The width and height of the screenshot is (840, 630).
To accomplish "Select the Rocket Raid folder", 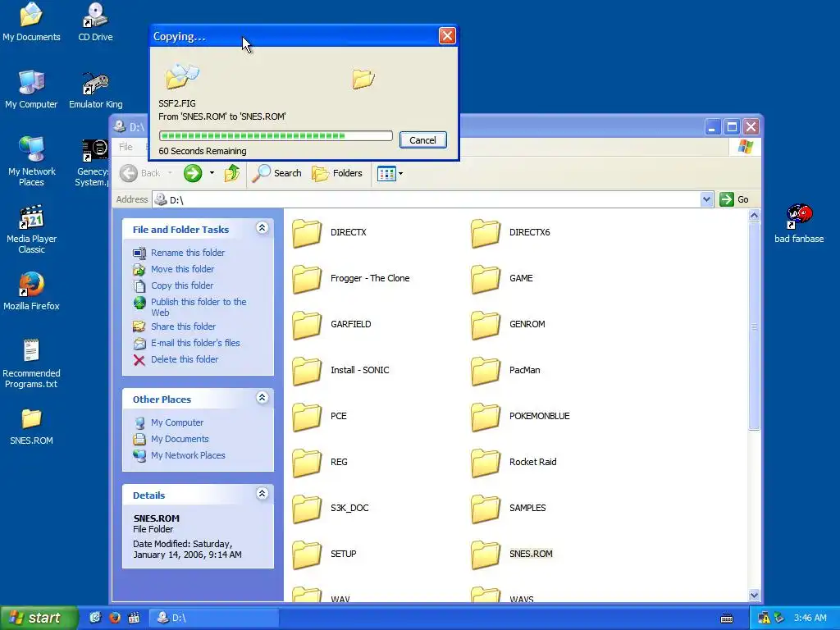I will [x=514, y=463].
